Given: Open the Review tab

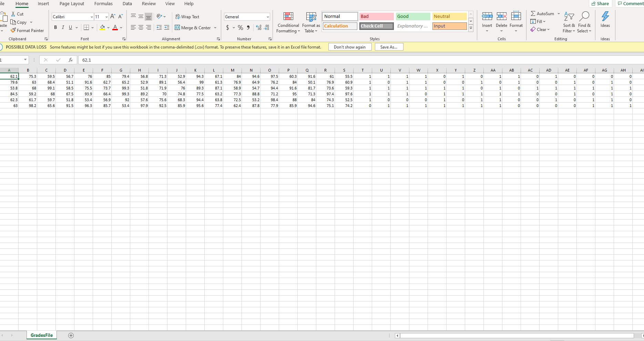Looking at the screenshot, I should point(149,4).
